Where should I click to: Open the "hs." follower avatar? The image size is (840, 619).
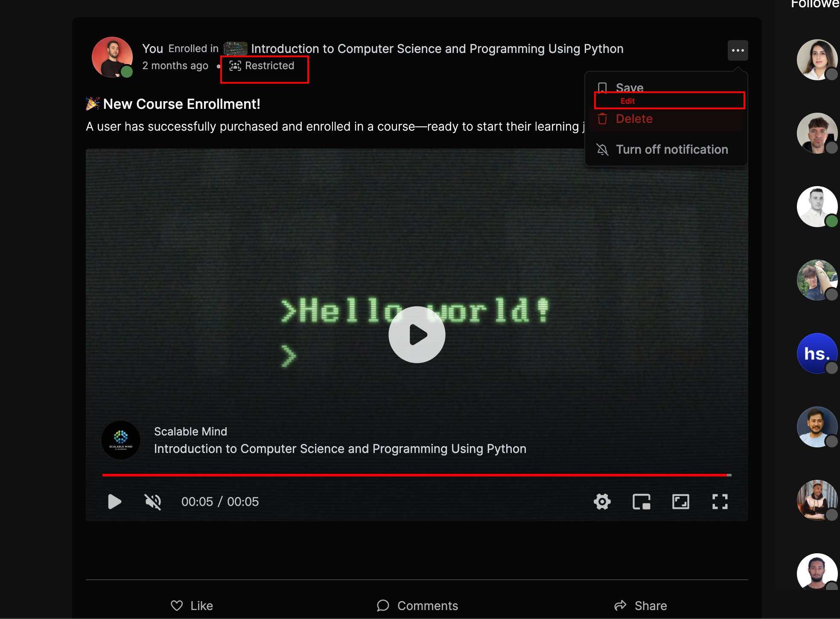(x=817, y=353)
